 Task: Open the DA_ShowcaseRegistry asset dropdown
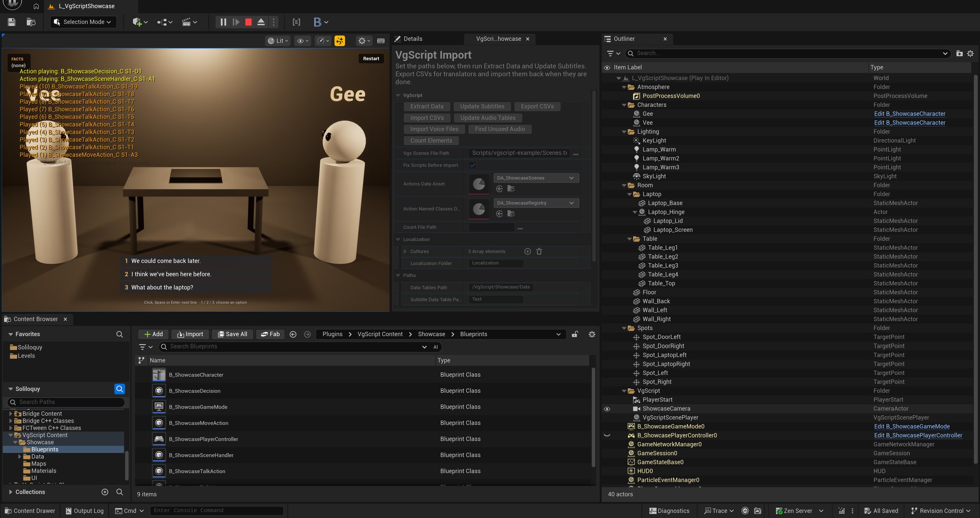point(536,203)
